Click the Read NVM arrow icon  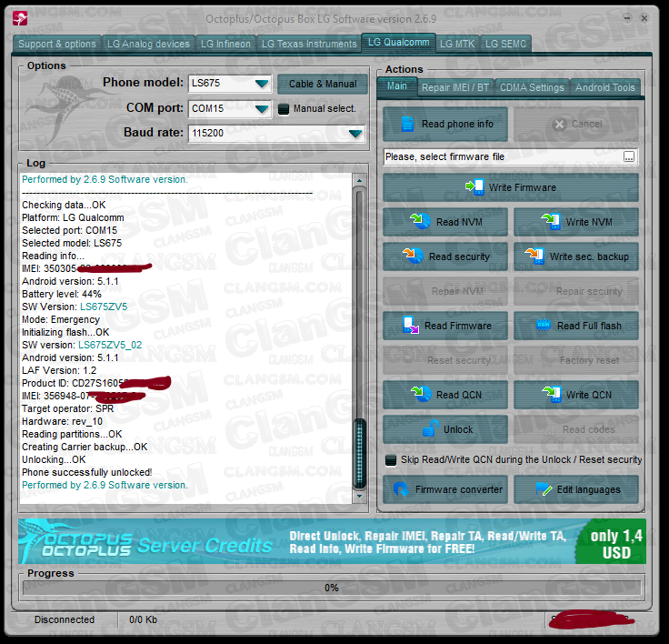[420, 221]
